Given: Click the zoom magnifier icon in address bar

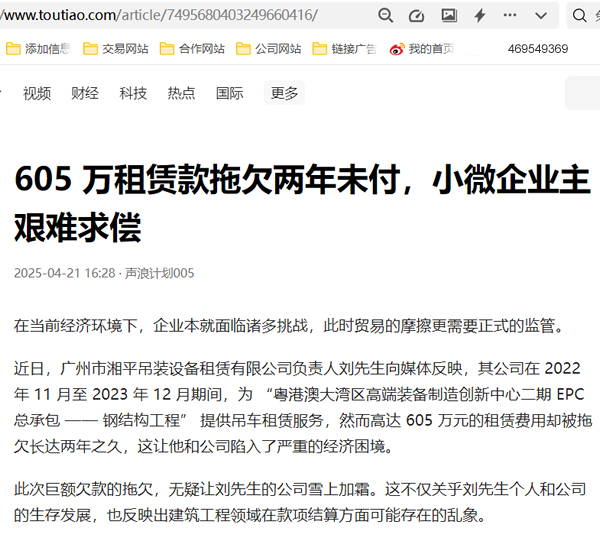Looking at the screenshot, I should point(385,15).
